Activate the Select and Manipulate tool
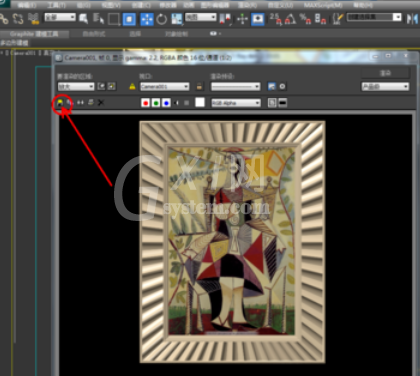The height and width of the screenshot is (376, 420). pos(242,19)
